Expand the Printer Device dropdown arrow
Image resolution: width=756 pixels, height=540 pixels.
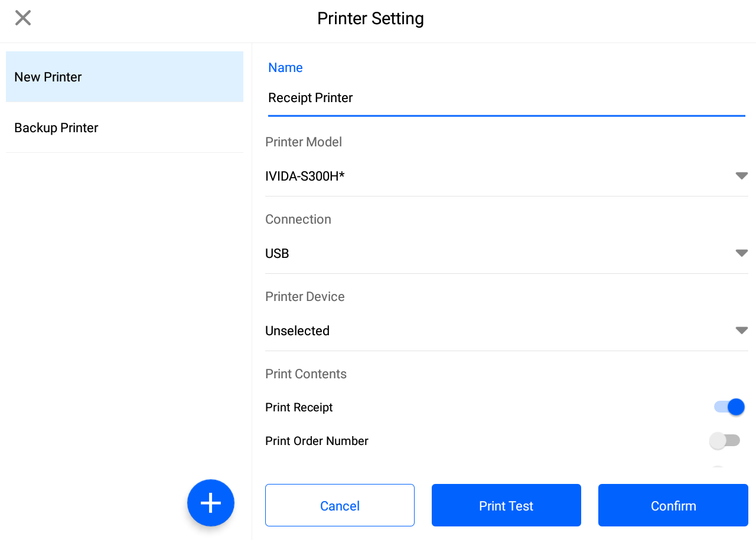[x=741, y=330]
